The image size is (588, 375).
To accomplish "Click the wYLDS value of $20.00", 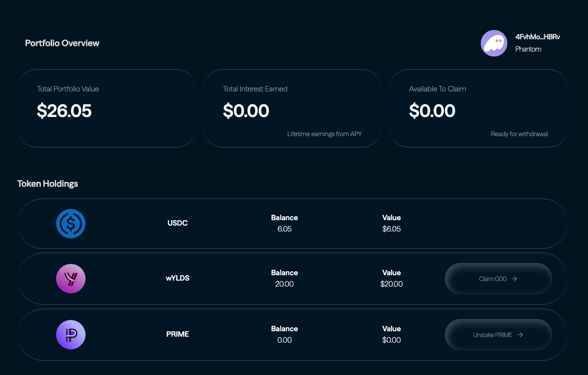I will (391, 284).
